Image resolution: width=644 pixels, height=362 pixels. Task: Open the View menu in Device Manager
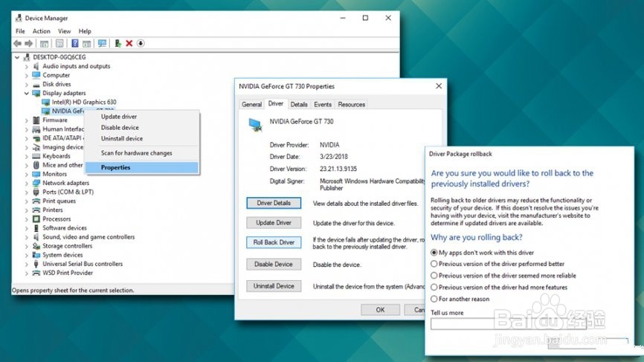point(64,31)
